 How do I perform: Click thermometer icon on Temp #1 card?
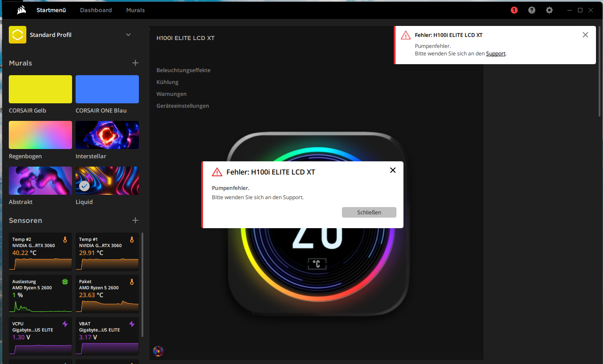(132, 240)
